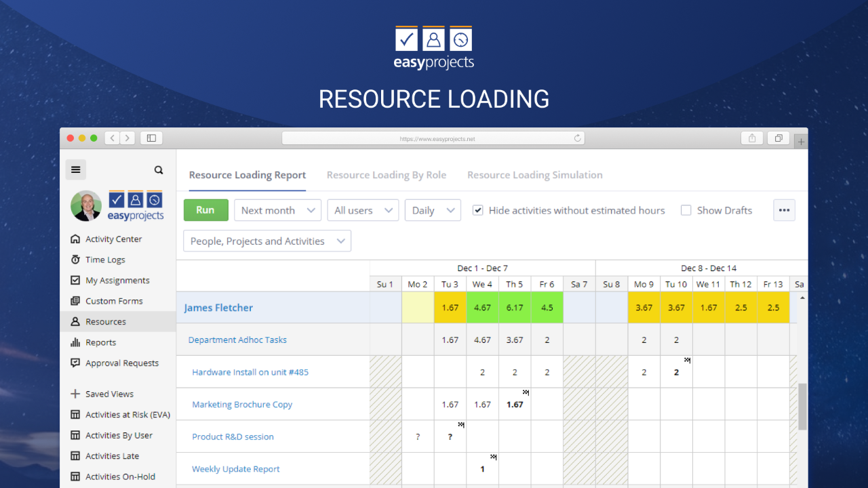
Task: Click the vertical scrollbar thumb
Action: (x=803, y=407)
